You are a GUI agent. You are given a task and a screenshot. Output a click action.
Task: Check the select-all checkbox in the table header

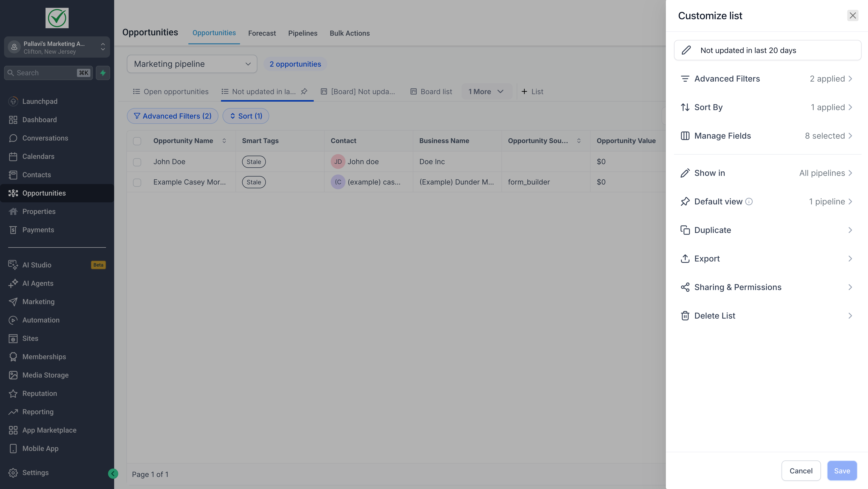coord(137,141)
